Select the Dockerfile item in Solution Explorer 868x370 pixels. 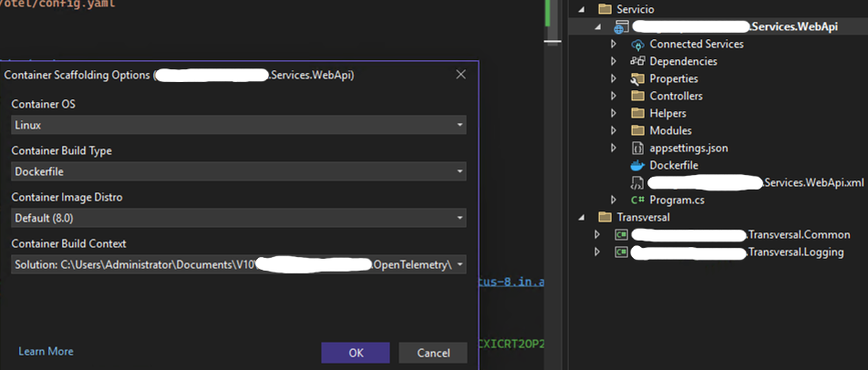tap(674, 165)
